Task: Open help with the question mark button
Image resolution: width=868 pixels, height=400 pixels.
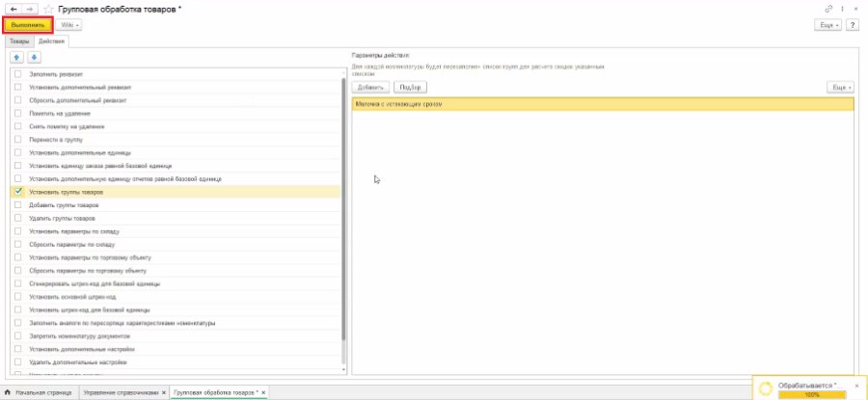Action: [x=854, y=25]
